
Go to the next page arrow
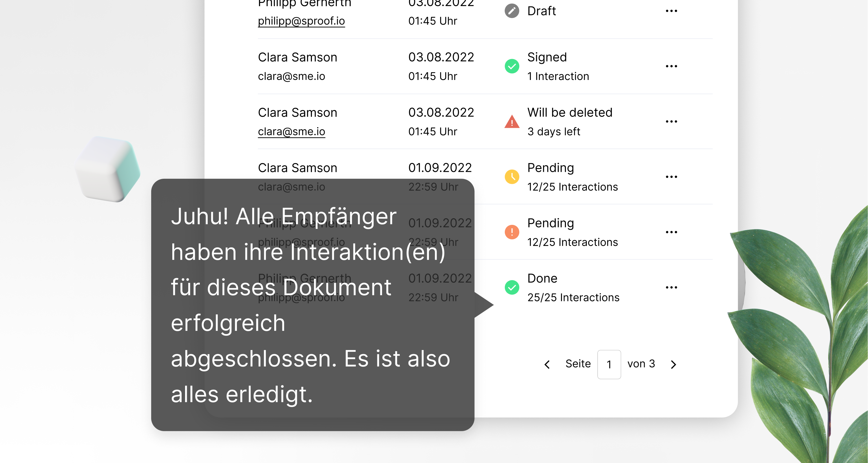[673, 364]
